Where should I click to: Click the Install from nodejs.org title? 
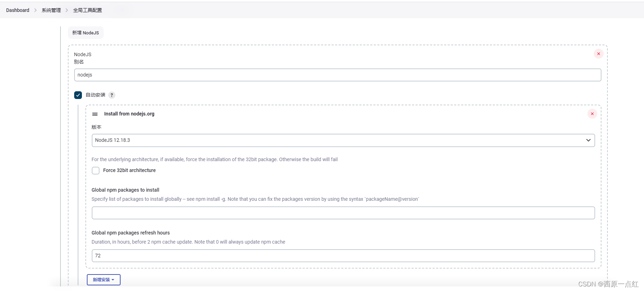pyautogui.click(x=129, y=114)
